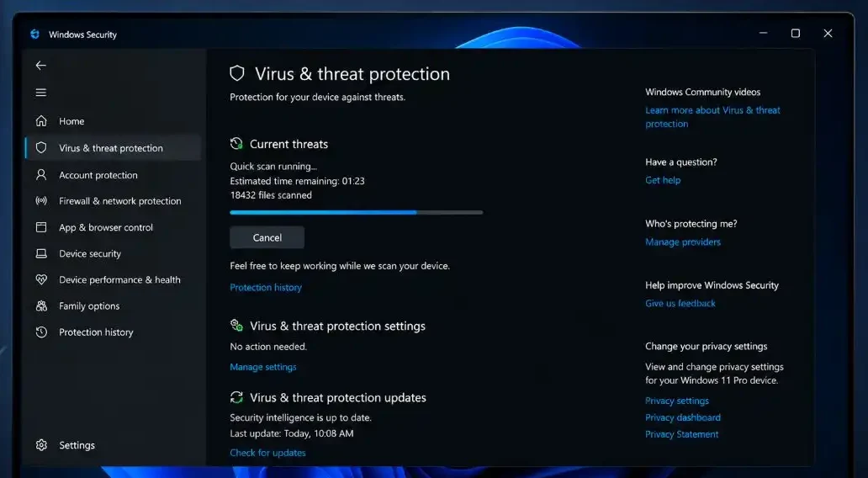868x478 pixels.
Task: Click 'Change your privacy settings' heading
Action: click(x=706, y=346)
